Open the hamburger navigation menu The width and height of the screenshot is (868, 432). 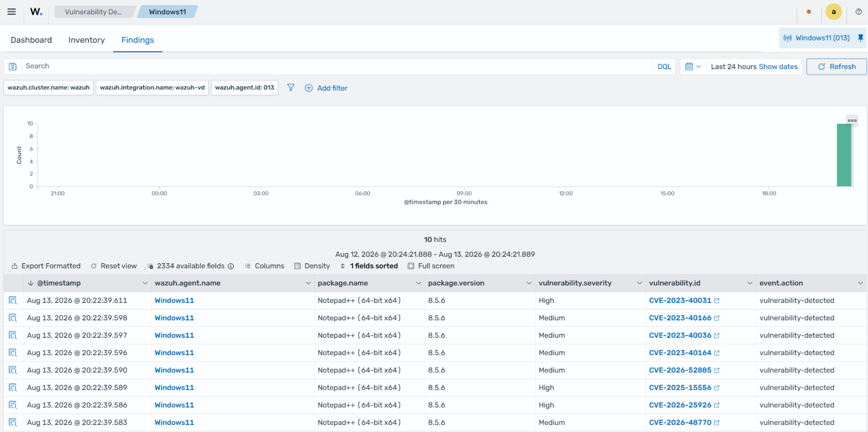(12, 12)
